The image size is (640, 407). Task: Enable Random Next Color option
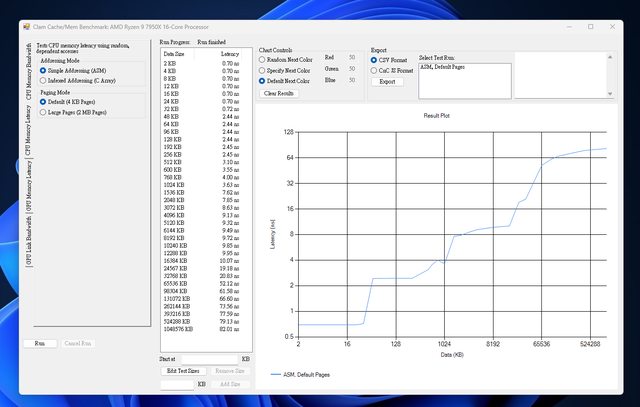[263, 58]
